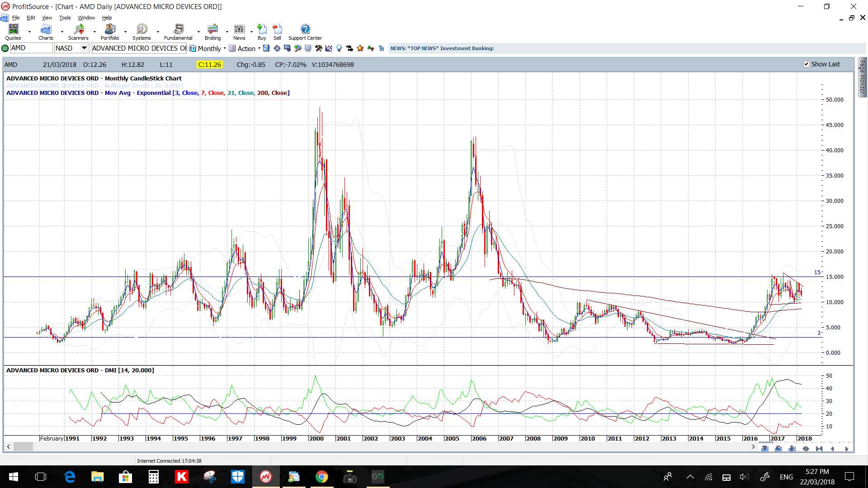Click the scrollbar left arrow
868x488 pixels.
[8, 446]
